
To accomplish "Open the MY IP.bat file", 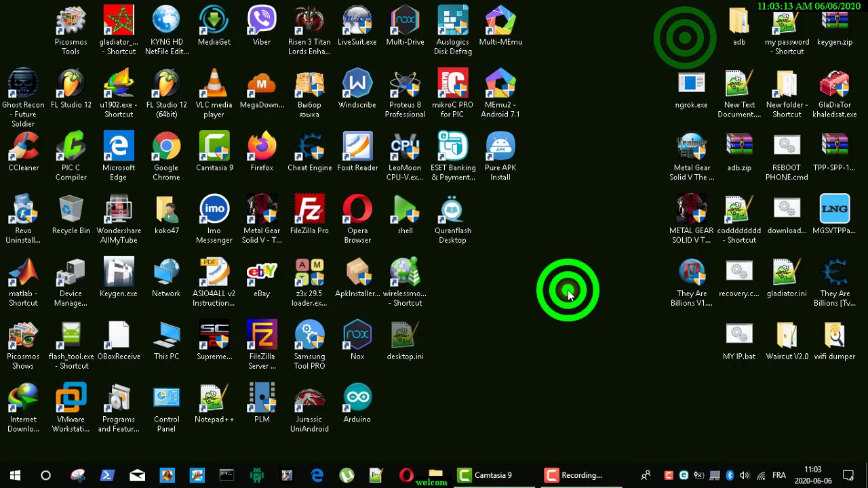I will point(739,341).
